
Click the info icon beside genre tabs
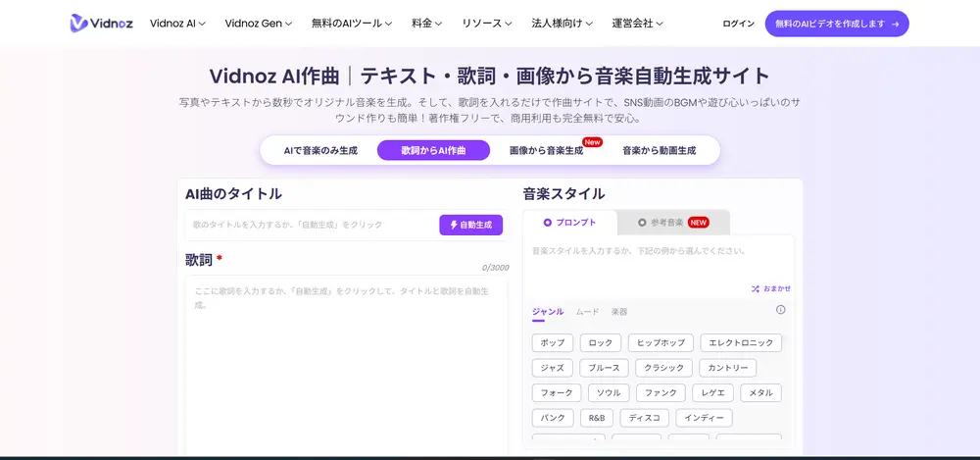[780, 310]
